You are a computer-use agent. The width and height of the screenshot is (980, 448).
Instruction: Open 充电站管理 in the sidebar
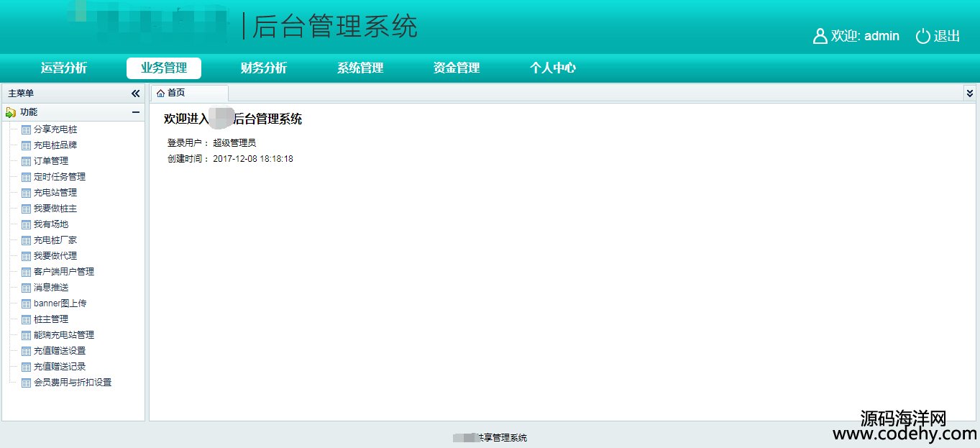[x=55, y=193]
